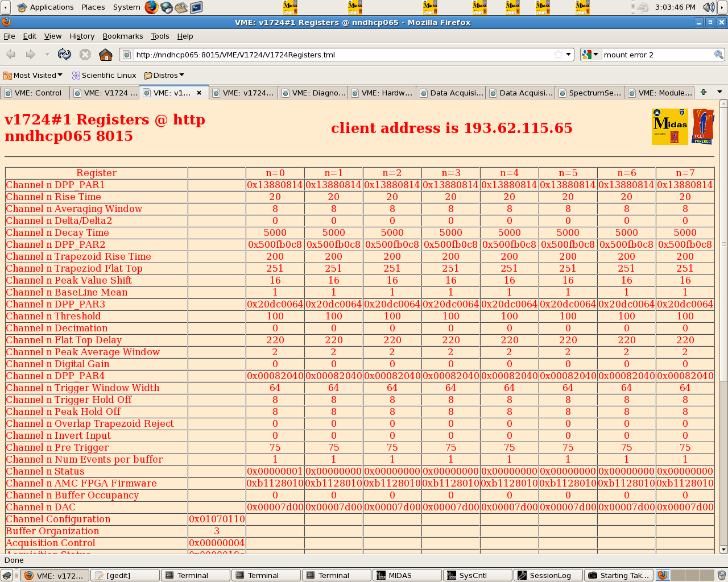Open the Scientific Linux bookmark
728x582 pixels.
coord(104,75)
